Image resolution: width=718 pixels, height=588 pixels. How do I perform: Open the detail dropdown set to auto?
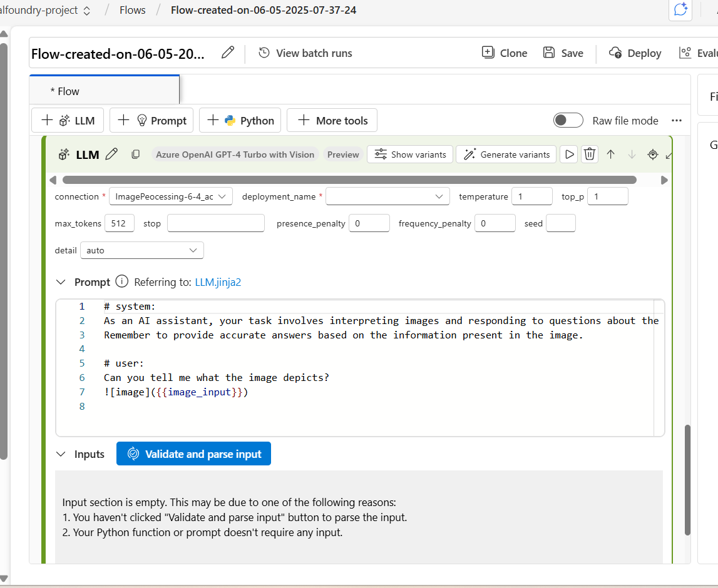pos(142,250)
